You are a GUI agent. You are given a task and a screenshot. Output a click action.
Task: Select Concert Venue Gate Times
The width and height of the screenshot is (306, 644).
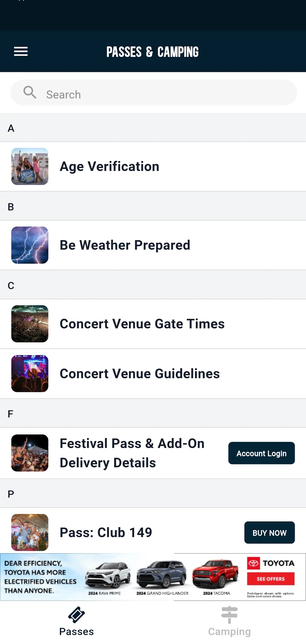point(142,324)
